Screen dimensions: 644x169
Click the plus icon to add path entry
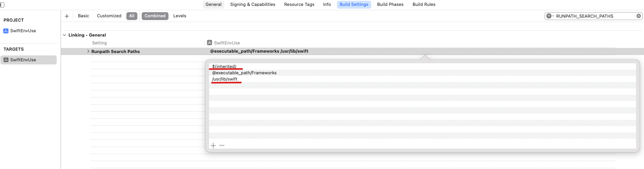click(x=213, y=145)
